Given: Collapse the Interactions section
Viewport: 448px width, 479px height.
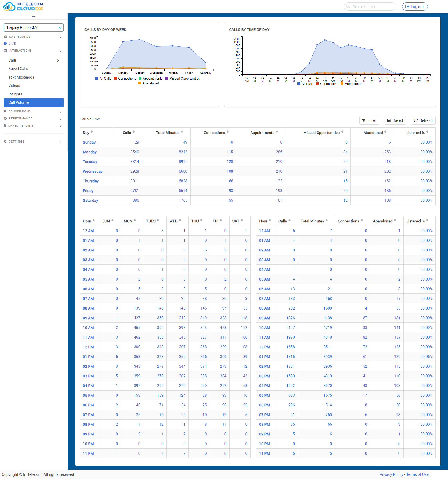Looking at the screenshot, I should pyautogui.click(x=61, y=51).
